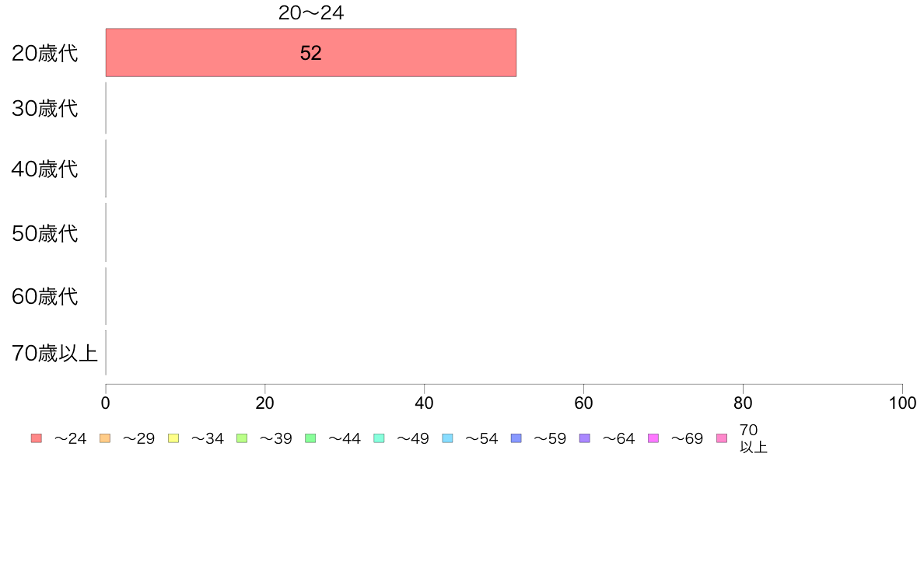Click the teal ~49 legend swatch
Viewport: 924px width, 572px height.
coord(379,438)
